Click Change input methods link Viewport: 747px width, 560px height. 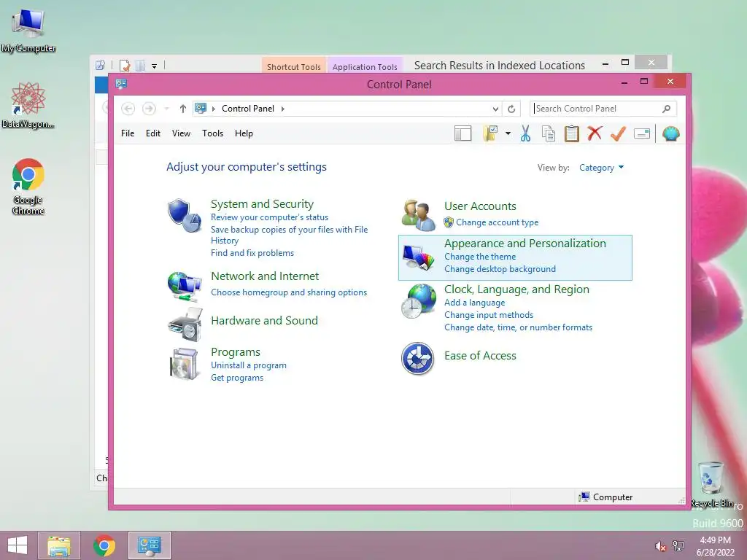coord(489,315)
